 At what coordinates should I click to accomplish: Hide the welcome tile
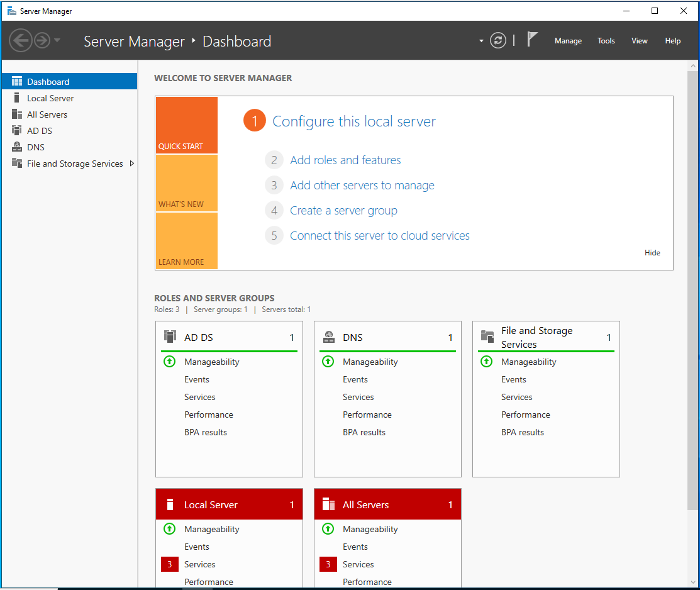tap(652, 253)
